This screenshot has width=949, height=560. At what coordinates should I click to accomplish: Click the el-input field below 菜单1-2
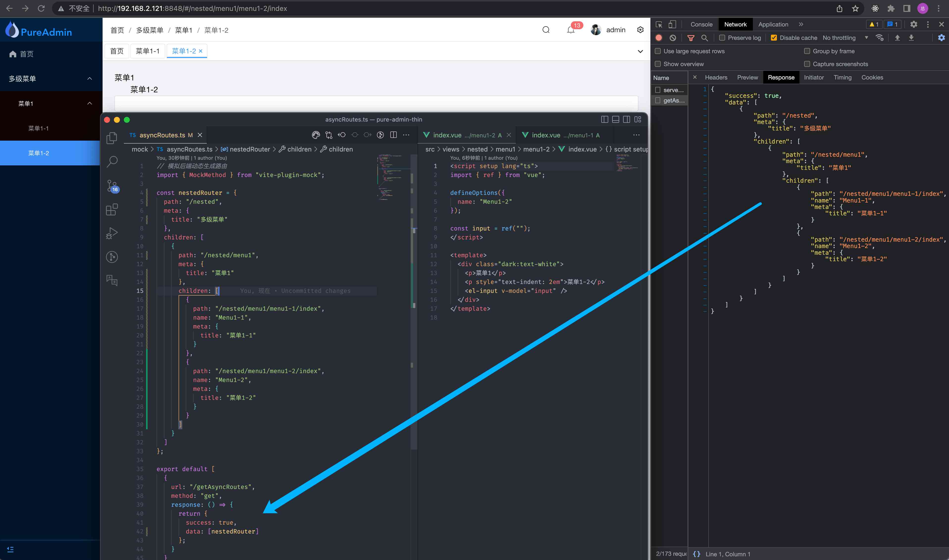pos(376,103)
